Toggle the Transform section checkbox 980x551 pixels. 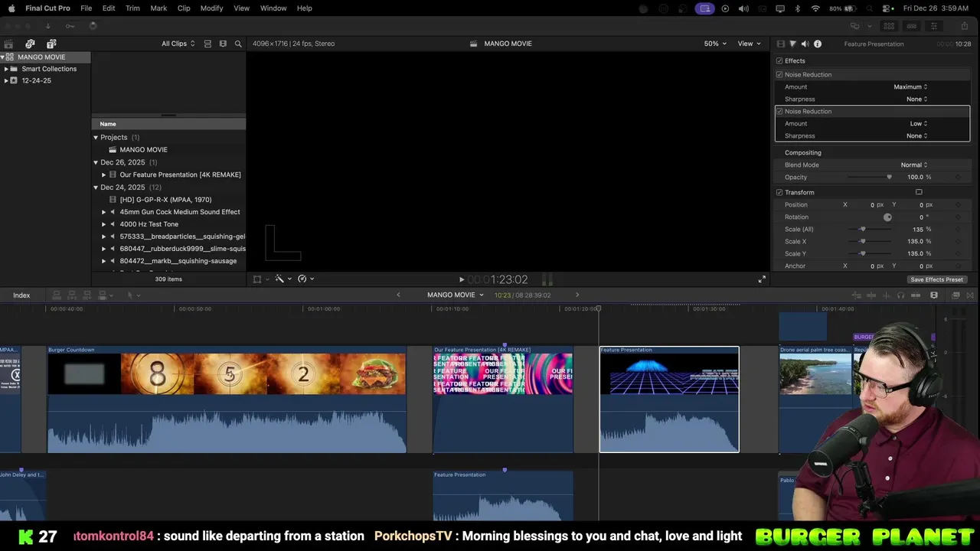[779, 192]
